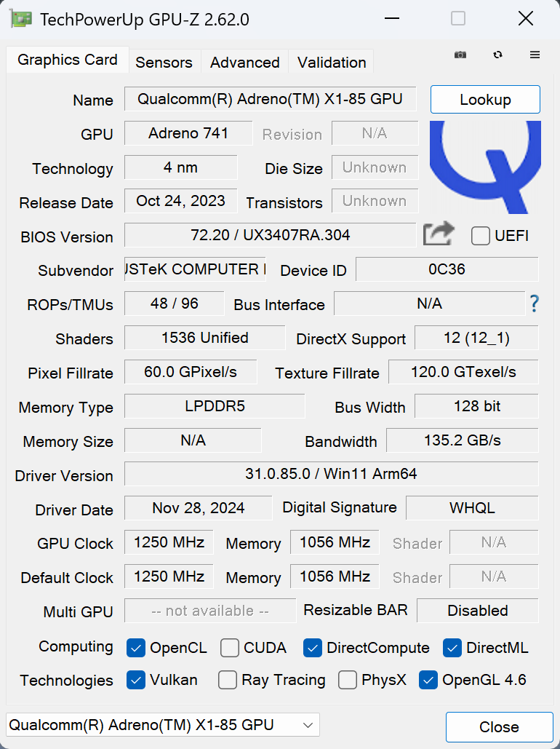The width and height of the screenshot is (560, 749).
Task: Click the BIOS Version field 72.20 / UX3407RA.304
Action: 271,235
